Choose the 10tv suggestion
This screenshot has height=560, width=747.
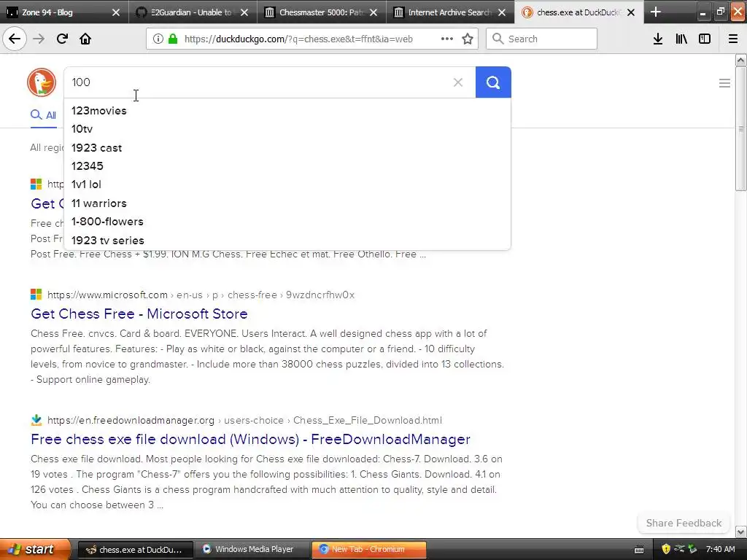coord(287,129)
